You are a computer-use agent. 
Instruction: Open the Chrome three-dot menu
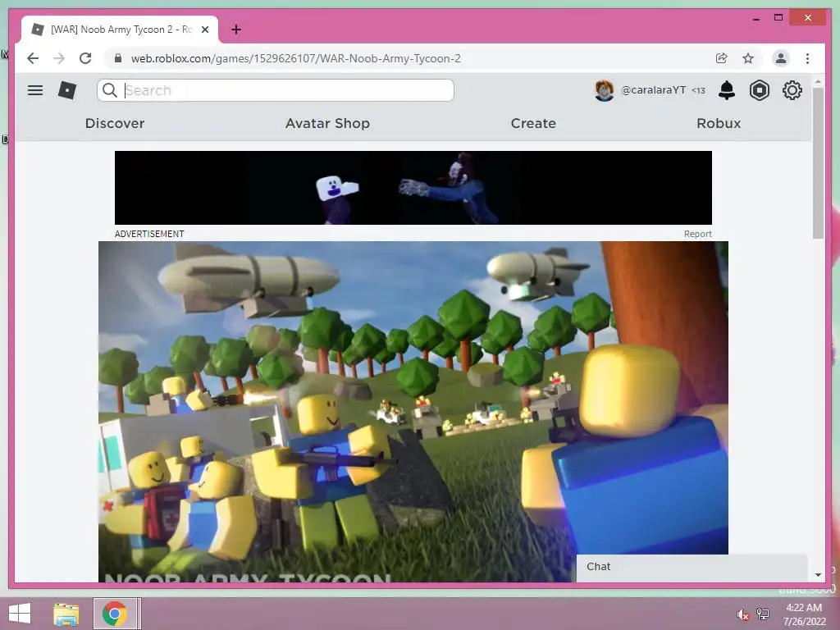point(807,58)
